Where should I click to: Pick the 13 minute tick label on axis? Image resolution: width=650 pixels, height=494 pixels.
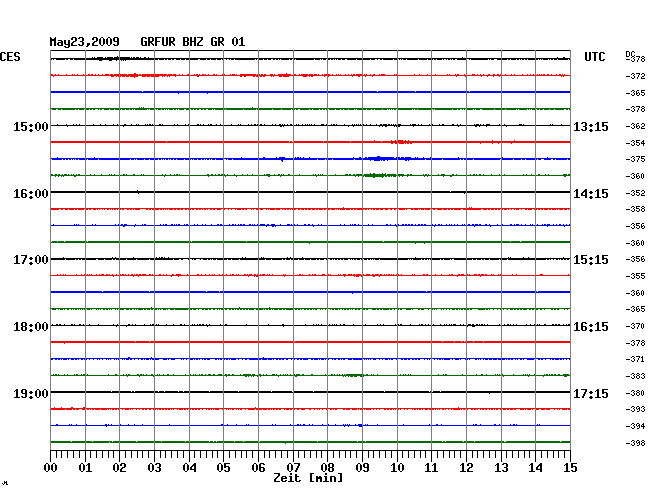(x=501, y=468)
